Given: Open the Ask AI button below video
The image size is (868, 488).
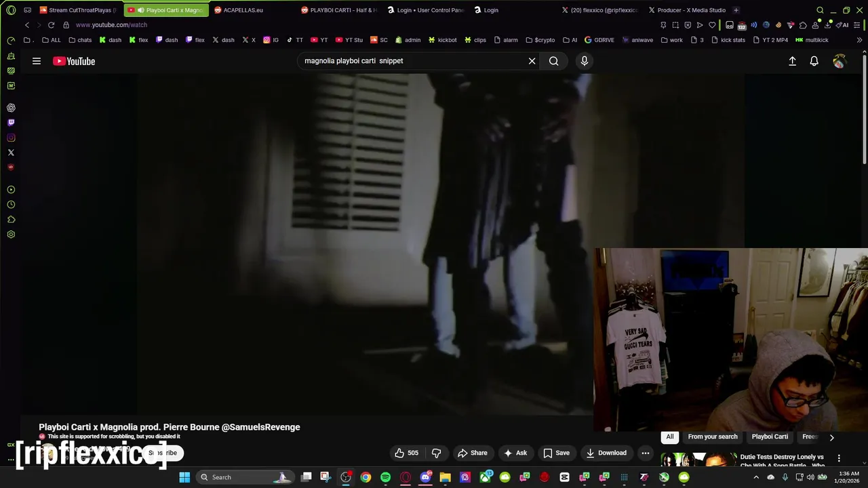Looking at the screenshot, I should click(x=515, y=453).
